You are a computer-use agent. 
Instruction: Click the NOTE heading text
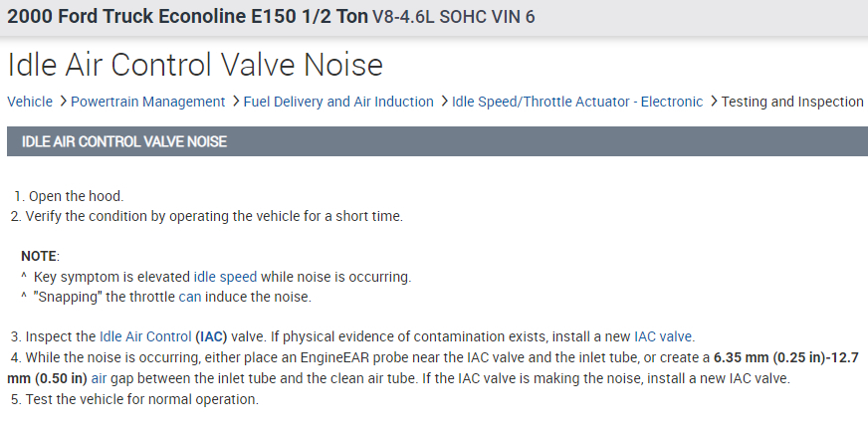[40, 256]
